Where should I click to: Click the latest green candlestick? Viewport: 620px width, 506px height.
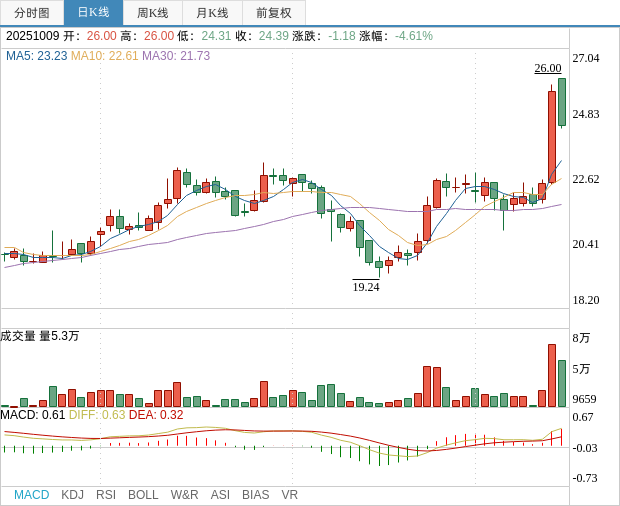pos(562,102)
